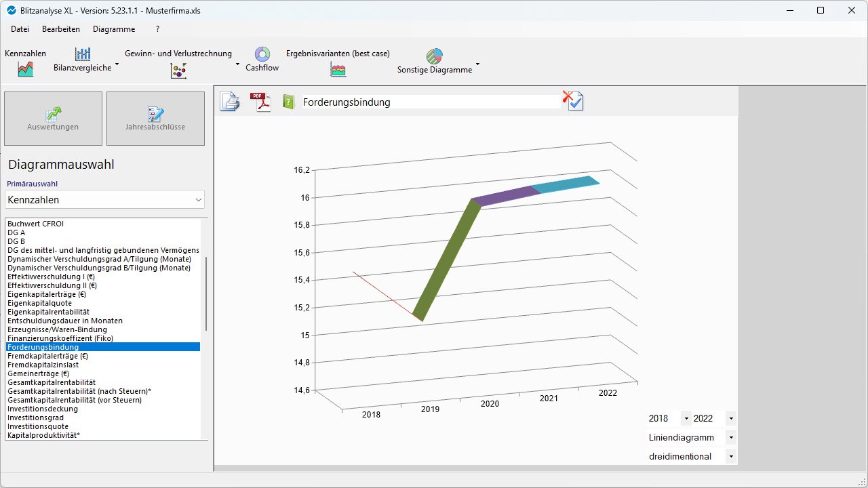Click the green chart segment 2019-2020

447,260
